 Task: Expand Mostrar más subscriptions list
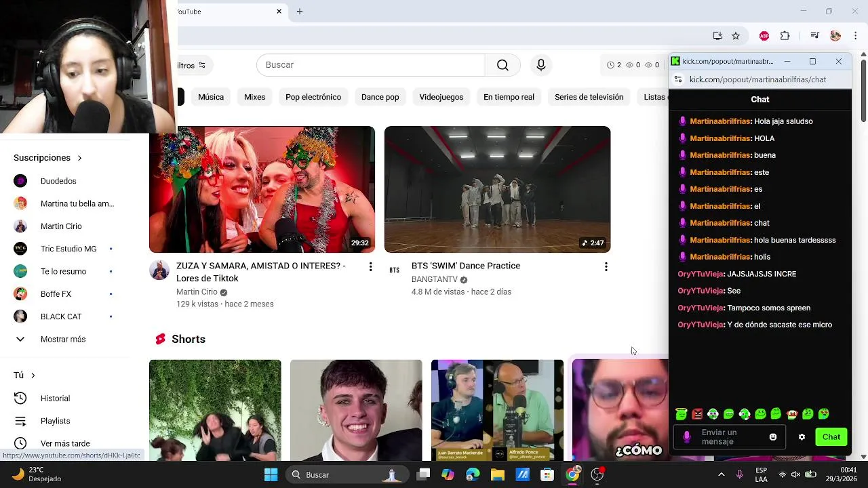(63, 339)
